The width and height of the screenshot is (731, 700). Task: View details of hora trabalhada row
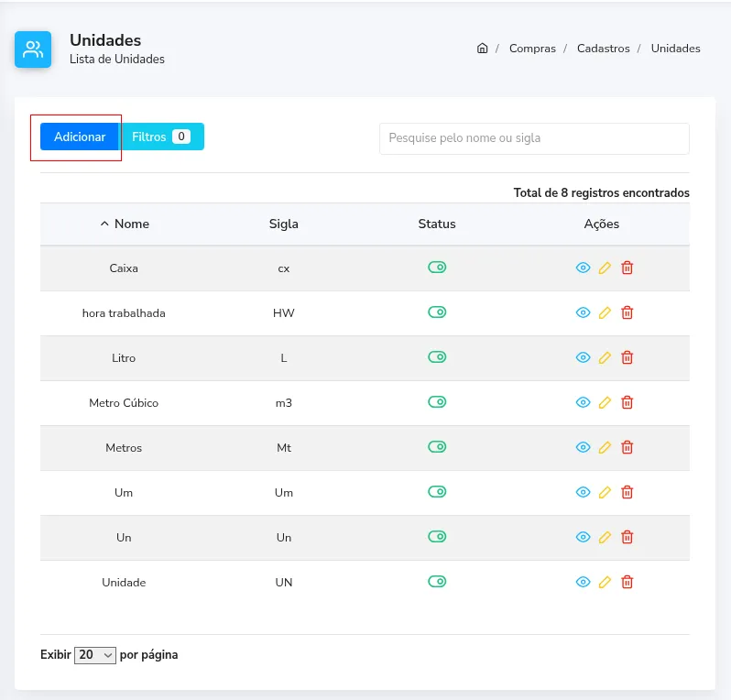[x=583, y=312]
